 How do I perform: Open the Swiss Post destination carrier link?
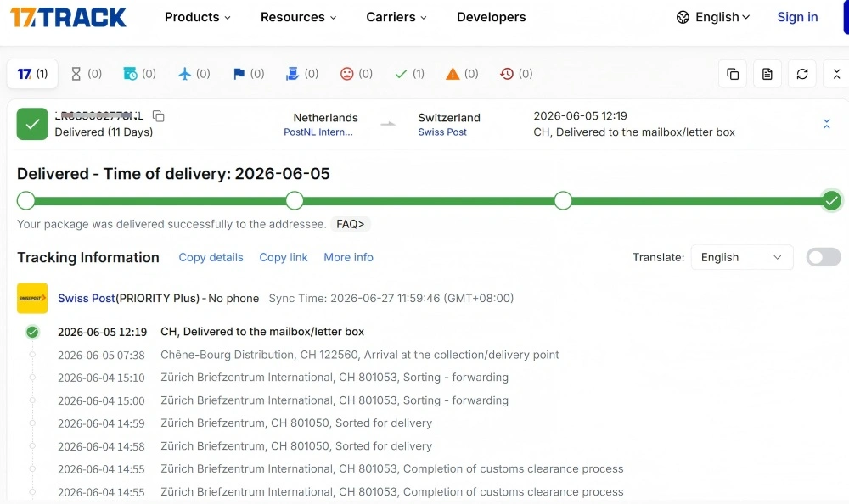442,132
